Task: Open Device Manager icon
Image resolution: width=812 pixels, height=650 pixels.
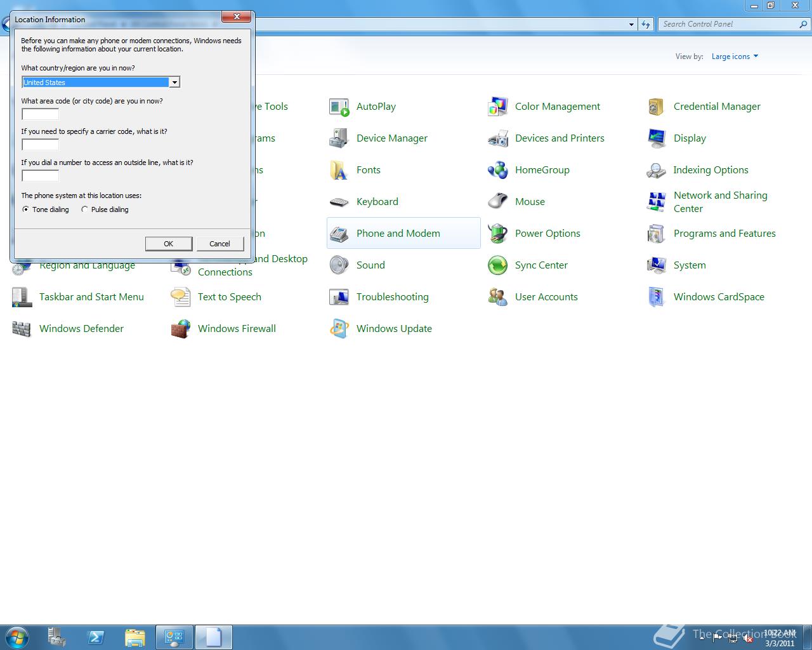Action: [x=339, y=138]
